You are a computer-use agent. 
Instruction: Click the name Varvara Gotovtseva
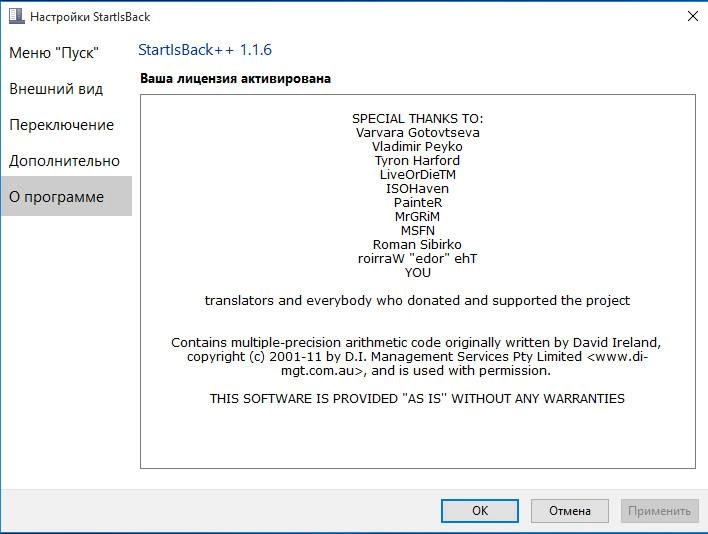(x=418, y=133)
